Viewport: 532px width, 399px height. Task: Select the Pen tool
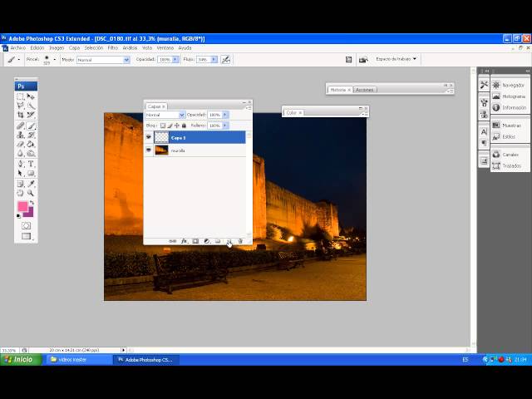click(20, 164)
